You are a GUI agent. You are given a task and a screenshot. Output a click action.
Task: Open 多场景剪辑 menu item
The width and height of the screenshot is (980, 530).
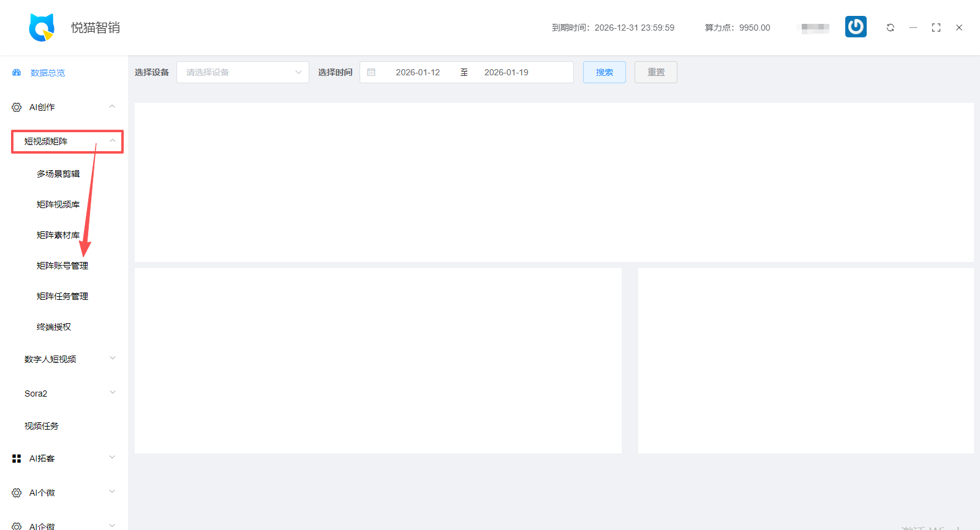(x=58, y=174)
